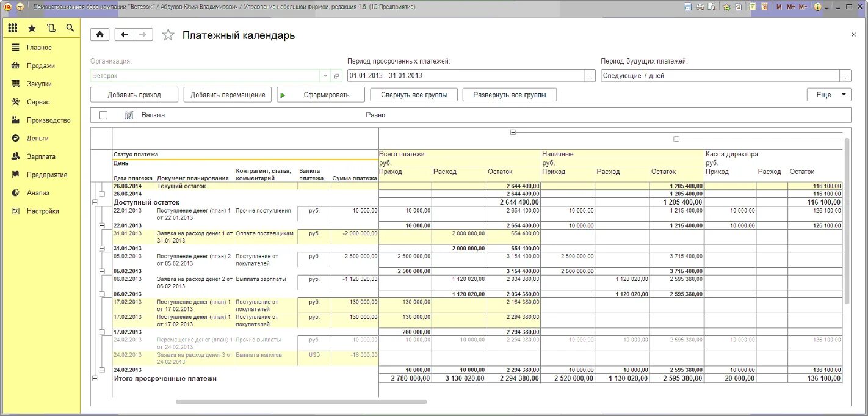Click the period field 01.01.2013 - 31.01.2013
Viewport: 868px width, 416px height.
[x=466, y=76]
